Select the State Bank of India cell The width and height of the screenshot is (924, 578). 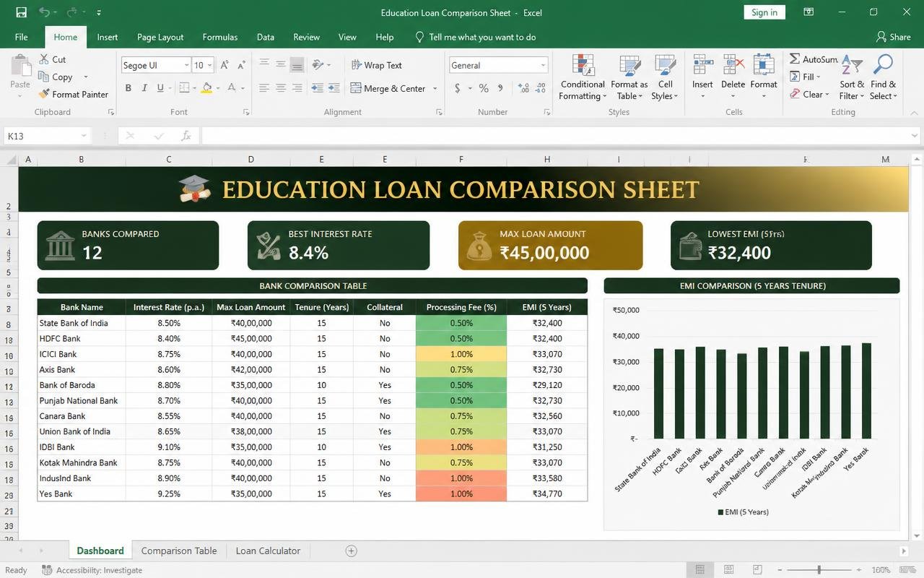pos(82,323)
